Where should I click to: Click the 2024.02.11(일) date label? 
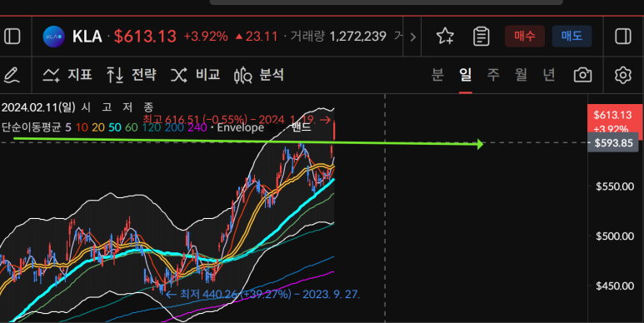tap(38, 107)
